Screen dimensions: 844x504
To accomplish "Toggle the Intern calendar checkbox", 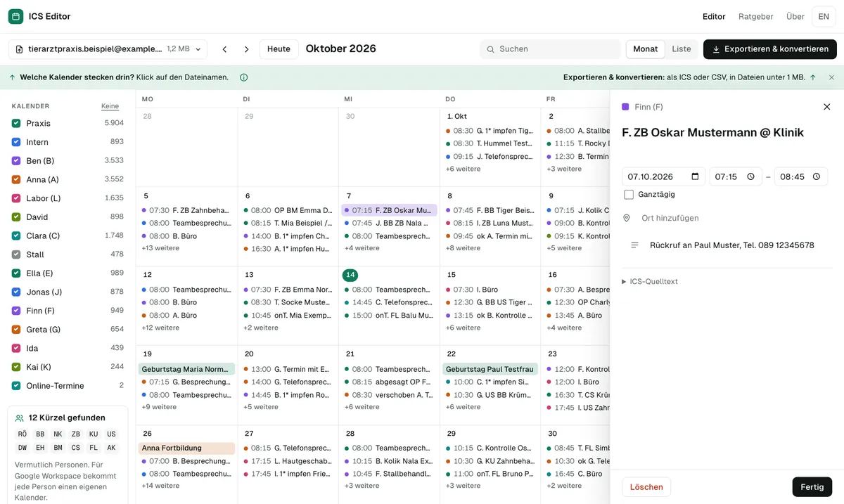I will pyautogui.click(x=16, y=142).
